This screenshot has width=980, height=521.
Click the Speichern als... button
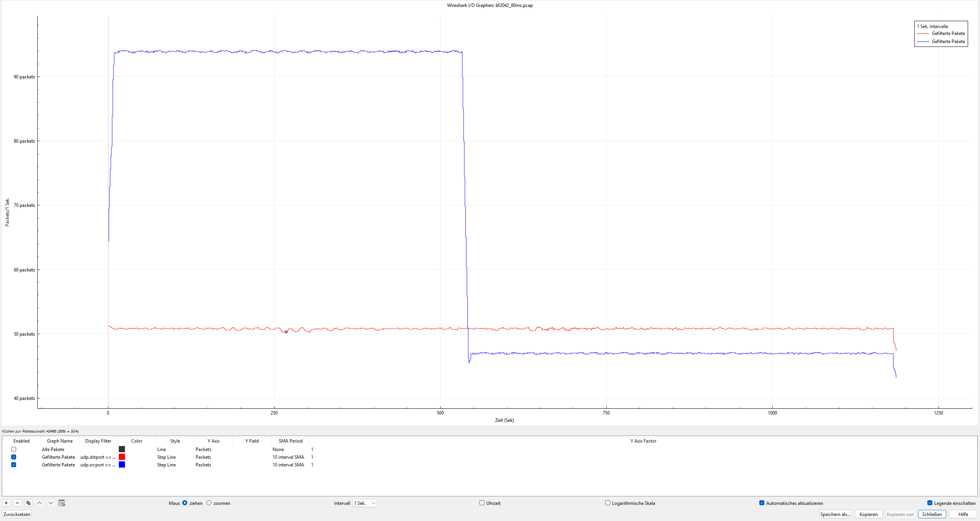[835, 514]
